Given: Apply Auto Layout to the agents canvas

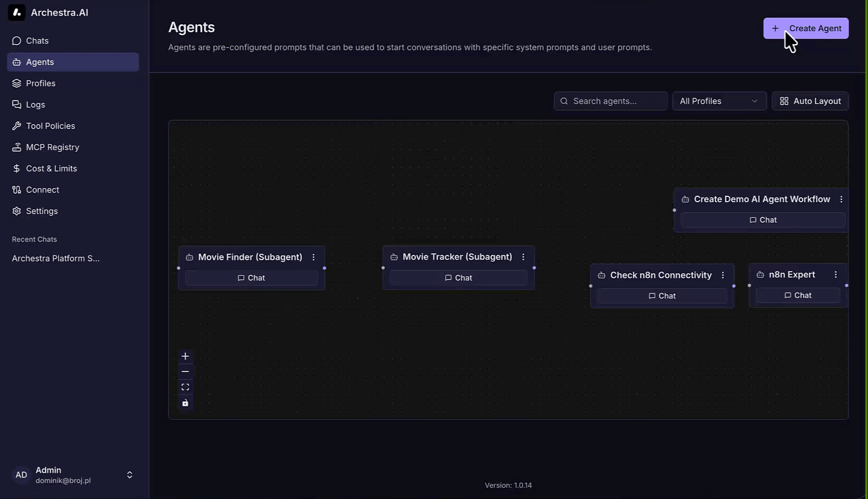Looking at the screenshot, I should click(810, 101).
